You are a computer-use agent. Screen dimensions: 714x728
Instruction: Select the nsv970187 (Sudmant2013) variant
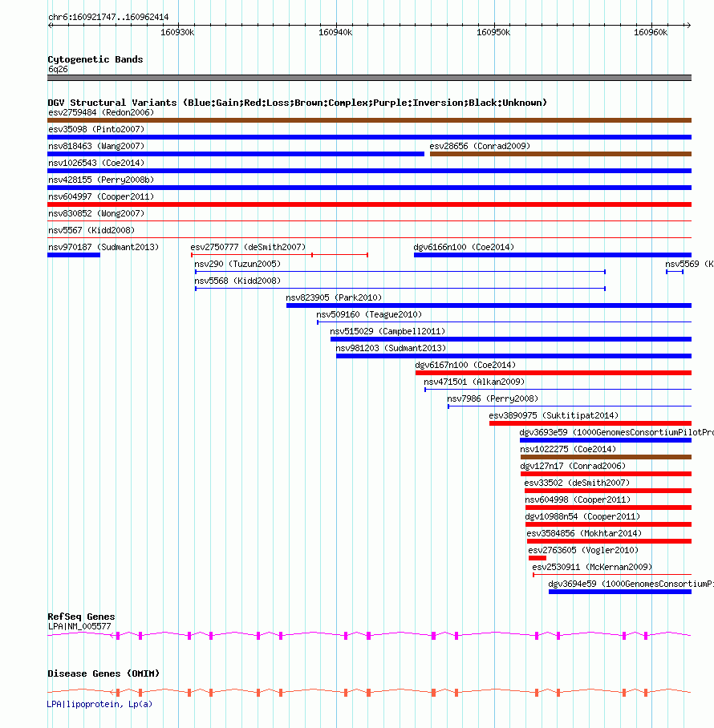[x=74, y=255]
